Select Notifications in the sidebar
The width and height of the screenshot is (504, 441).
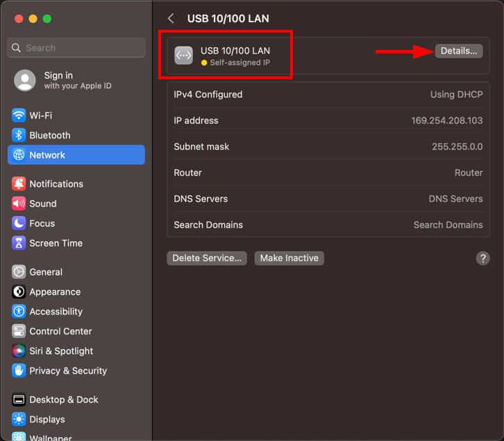click(76, 183)
